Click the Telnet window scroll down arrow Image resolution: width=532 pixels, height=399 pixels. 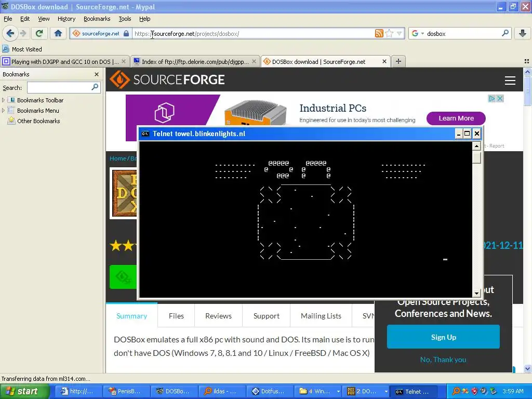click(476, 293)
